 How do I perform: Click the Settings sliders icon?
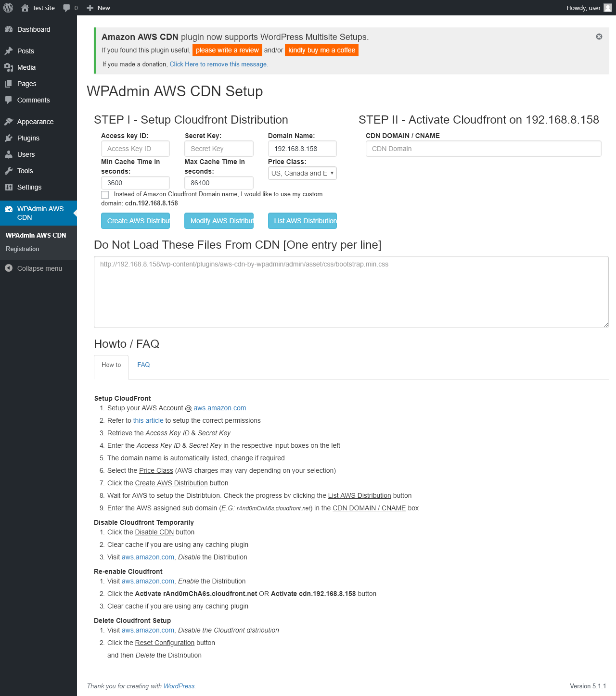tap(9, 187)
